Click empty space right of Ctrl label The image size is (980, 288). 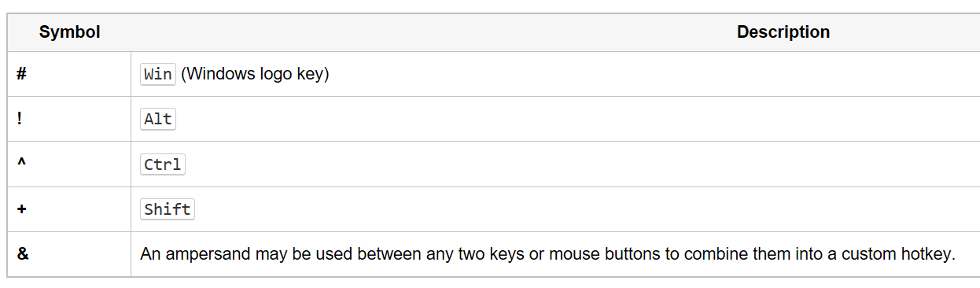tap(551, 164)
